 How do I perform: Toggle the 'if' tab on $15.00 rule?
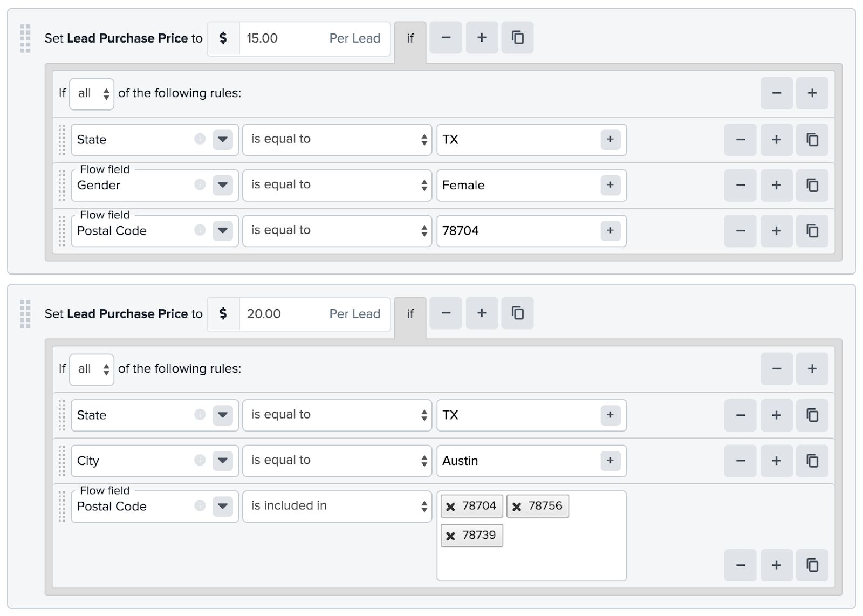pyautogui.click(x=410, y=38)
